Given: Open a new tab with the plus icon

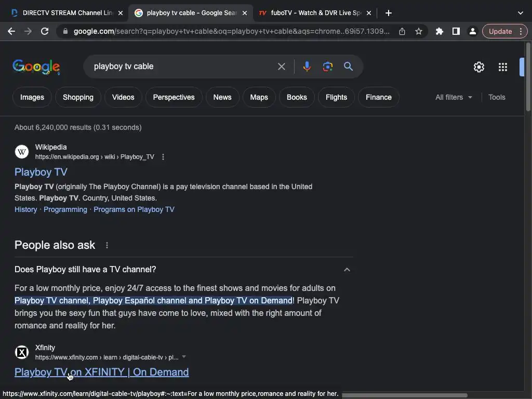Looking at the screenshot, I should tap(389, 13).
